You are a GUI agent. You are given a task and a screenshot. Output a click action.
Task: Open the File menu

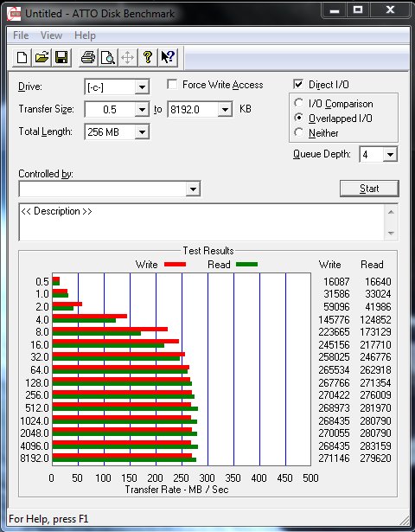click(x=21, y=35)
